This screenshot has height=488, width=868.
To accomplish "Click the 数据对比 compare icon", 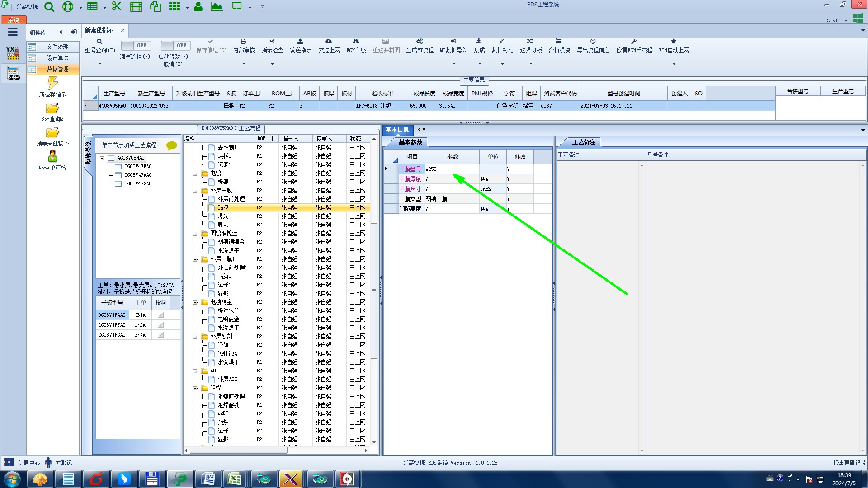I will 502,42.
